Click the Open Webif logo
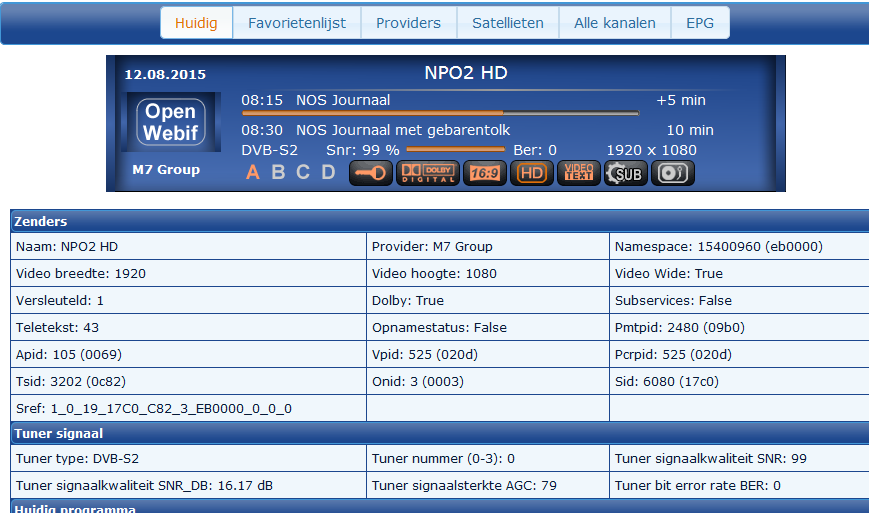Viewport: 869px width, 513px height. (171, 122)
